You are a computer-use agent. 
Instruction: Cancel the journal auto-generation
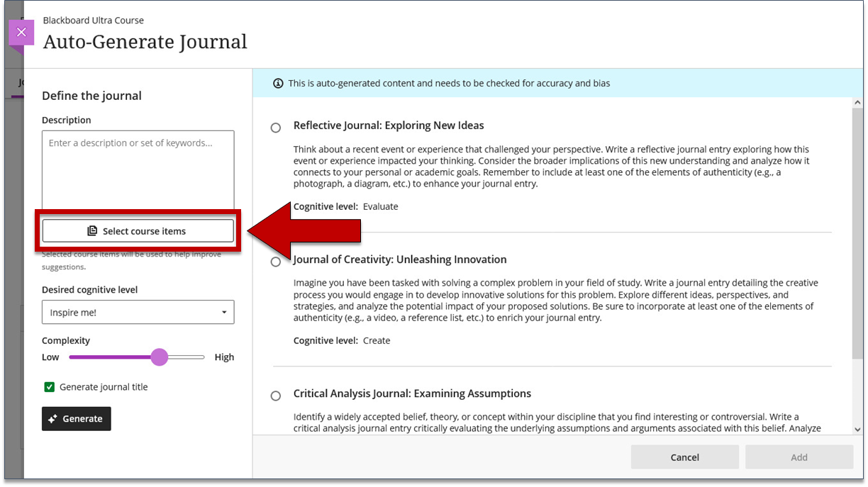coord(685,457)
